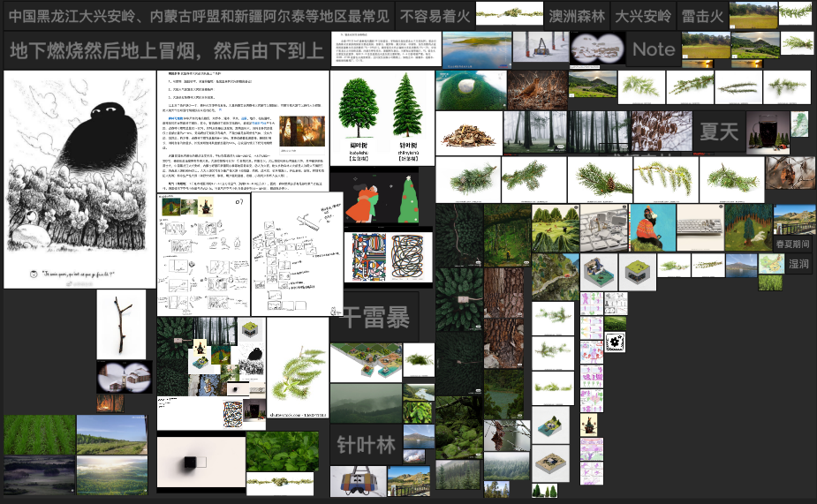Select the snowy A-frame structure photo at top

click(541, 47)
